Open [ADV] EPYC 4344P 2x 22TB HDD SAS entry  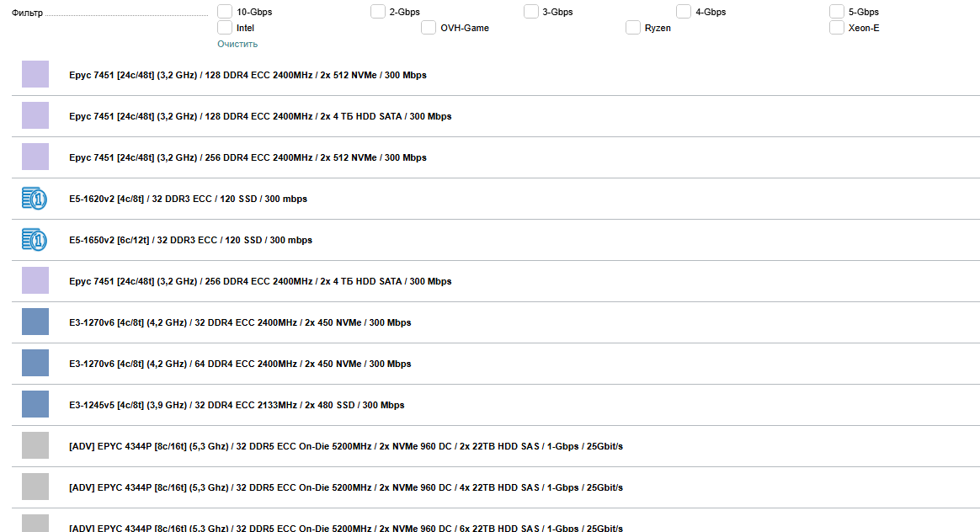346,446
